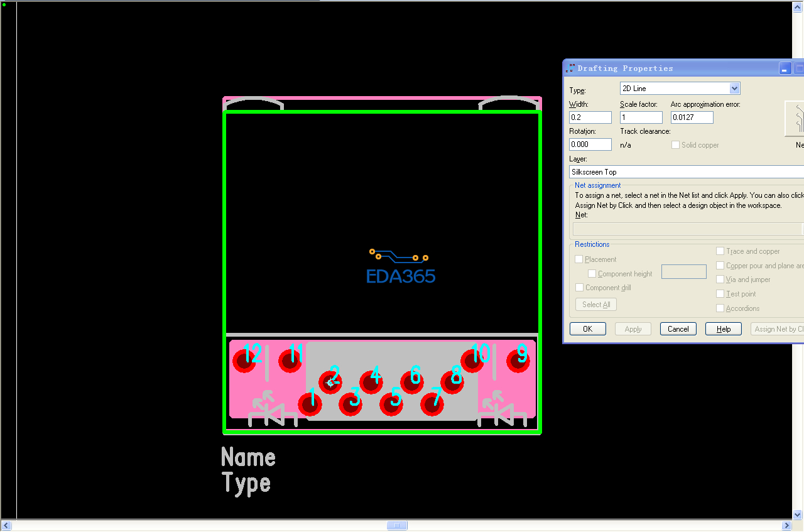The height and width of the screenshot is (532, 804).
Task: Click the Component height value field
Action: point(684,271)
